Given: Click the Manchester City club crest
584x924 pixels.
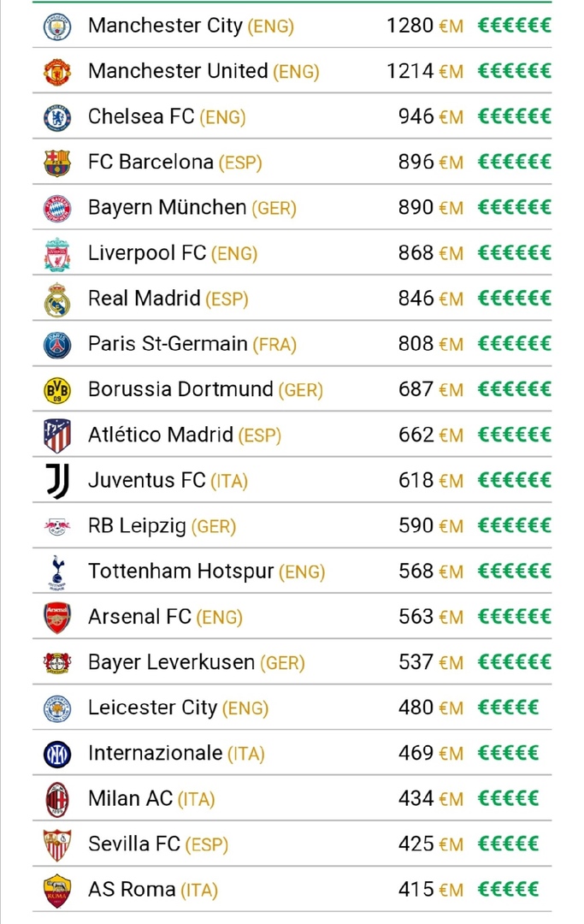Looking at the screenshot, I should pyautogui.click(x=57, y=26).
